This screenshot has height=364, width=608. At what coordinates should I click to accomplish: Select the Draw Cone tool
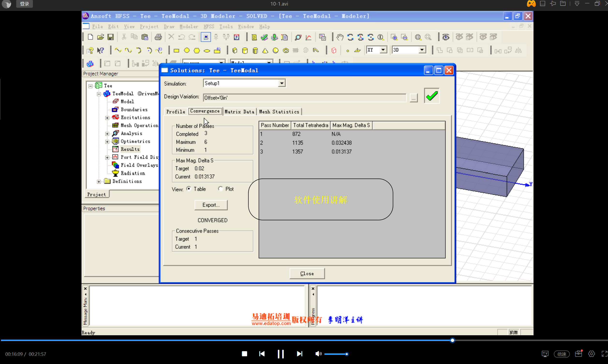coord(265,50)
